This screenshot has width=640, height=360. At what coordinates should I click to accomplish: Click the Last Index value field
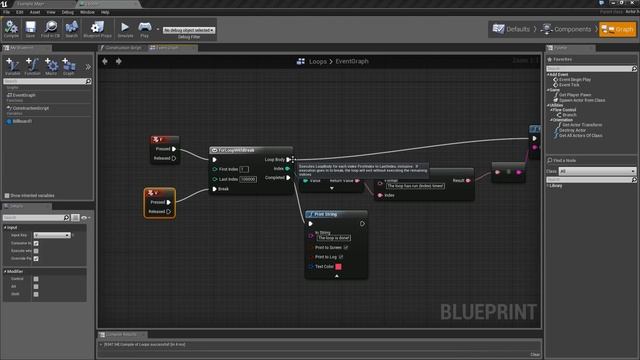coord(248,179)
